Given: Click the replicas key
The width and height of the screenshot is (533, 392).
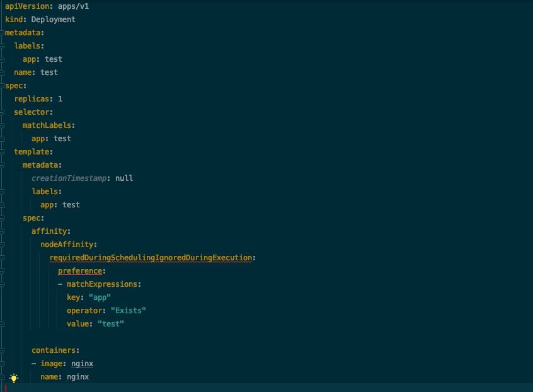Looking at the screenshot, I should tap(32, 99).
